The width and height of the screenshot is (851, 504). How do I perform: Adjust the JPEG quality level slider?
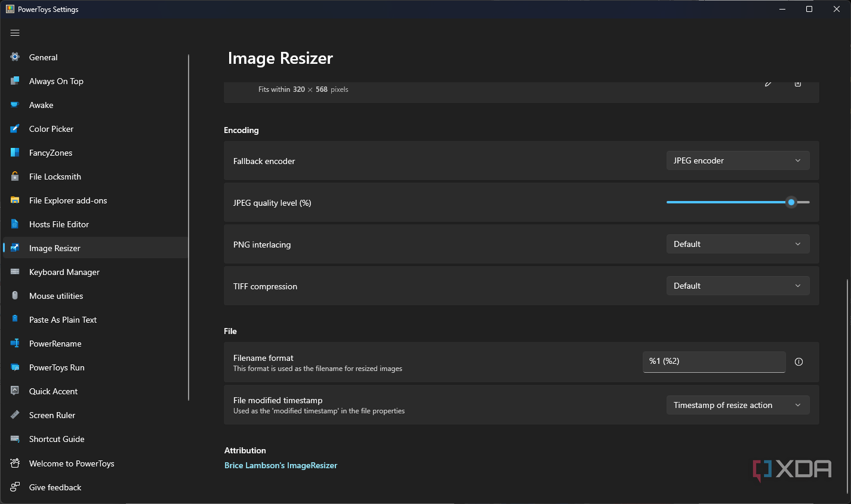(x=791, y=202)
